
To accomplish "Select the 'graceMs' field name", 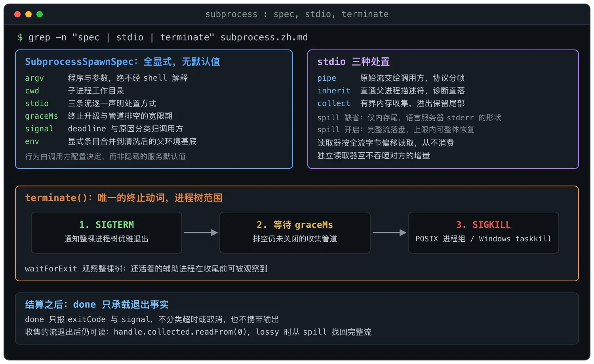I will click(42, 116).
